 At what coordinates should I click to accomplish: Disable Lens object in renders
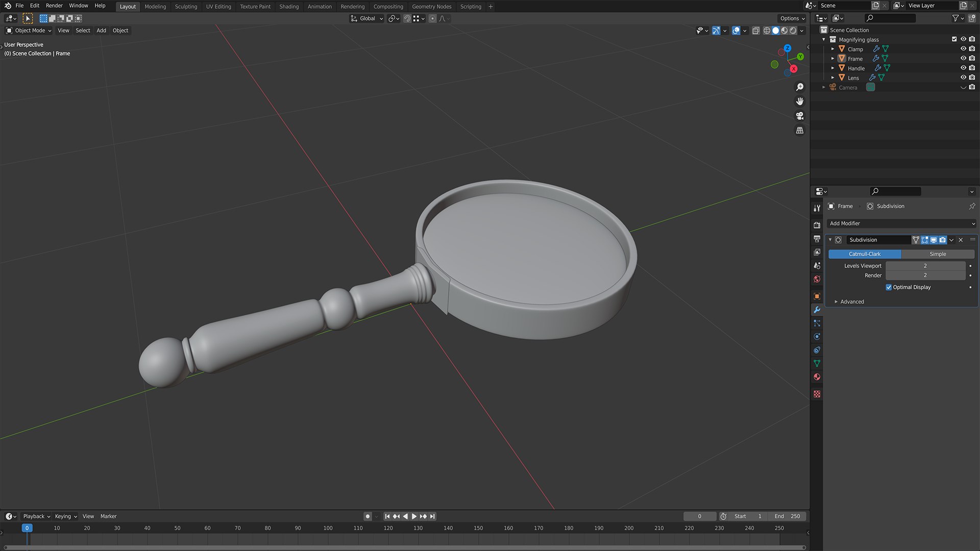(x=972, y=78)
